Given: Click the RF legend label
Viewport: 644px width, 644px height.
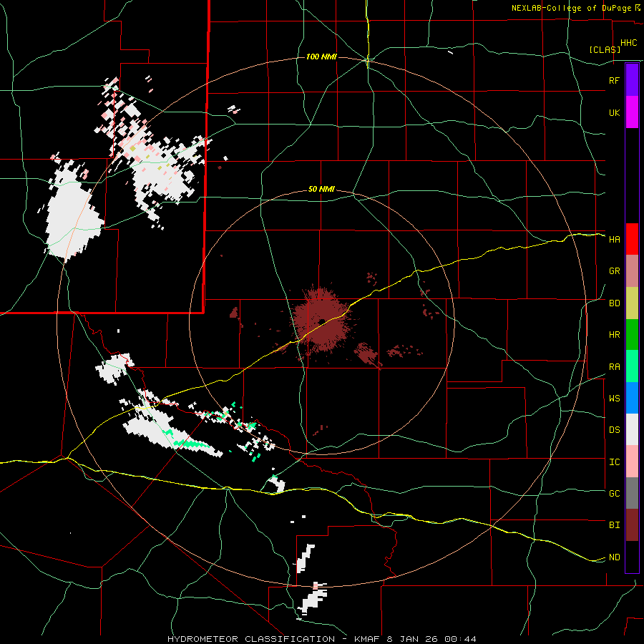Looking at the screenshot, I should click(x=614, y=80).
